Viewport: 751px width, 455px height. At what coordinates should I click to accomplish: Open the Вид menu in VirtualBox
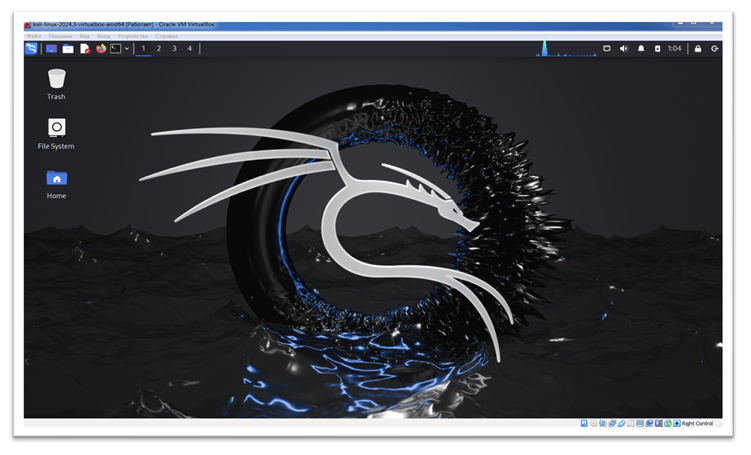click(x=85, y=36)
